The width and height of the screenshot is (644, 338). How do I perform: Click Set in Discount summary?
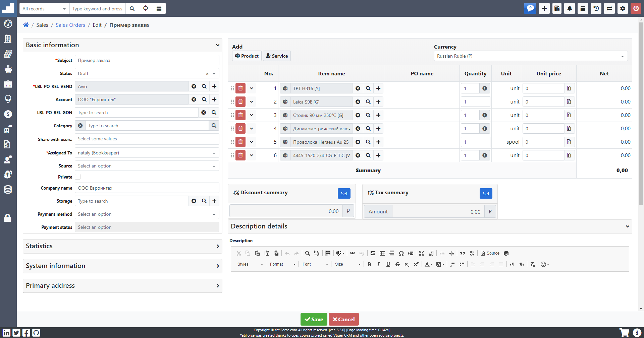pos(344,194)
